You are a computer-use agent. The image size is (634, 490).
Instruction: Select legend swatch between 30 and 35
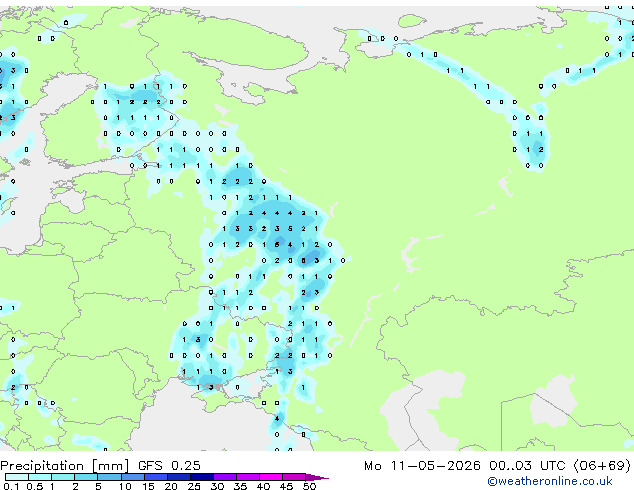coord(224,477)
